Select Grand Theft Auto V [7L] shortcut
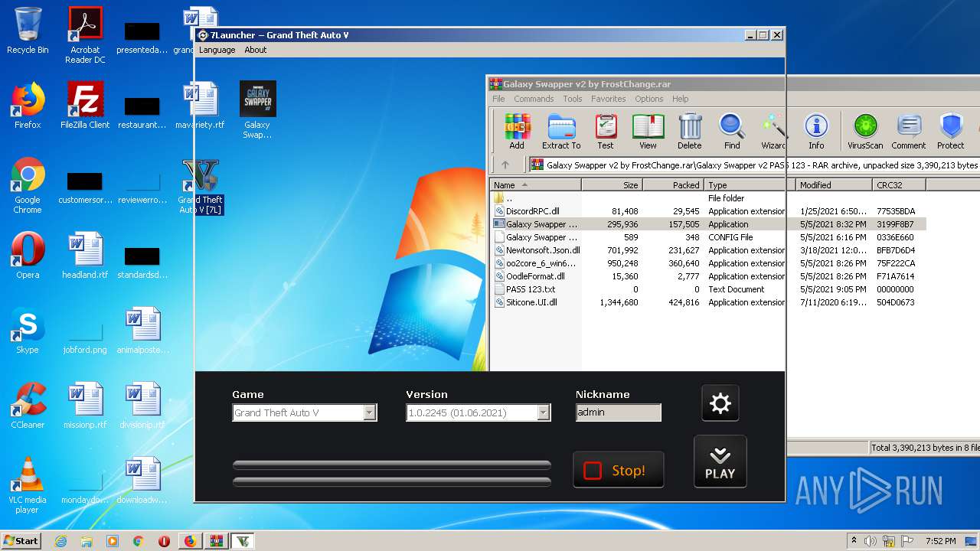This screenshot has height=551, width=980. point(200,187)
